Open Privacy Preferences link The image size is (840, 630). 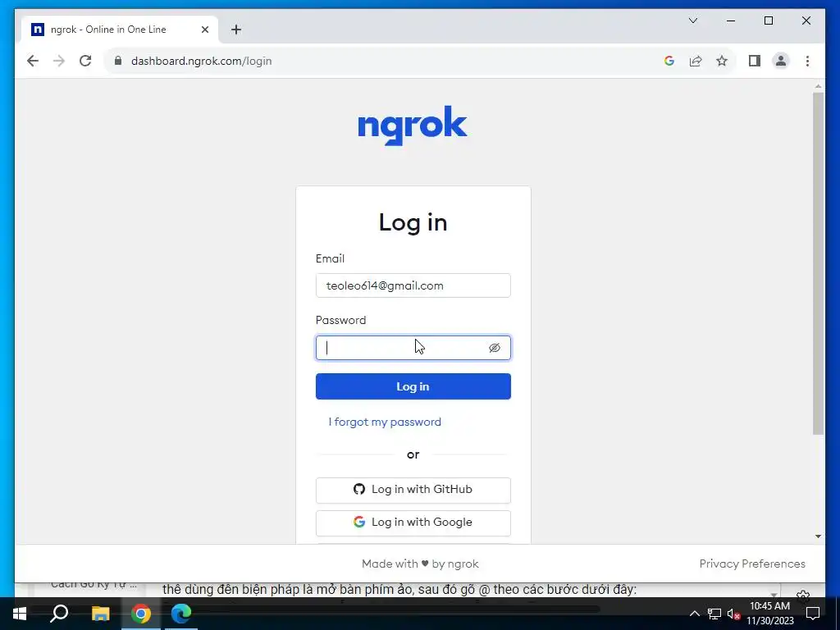pos(752,564)
